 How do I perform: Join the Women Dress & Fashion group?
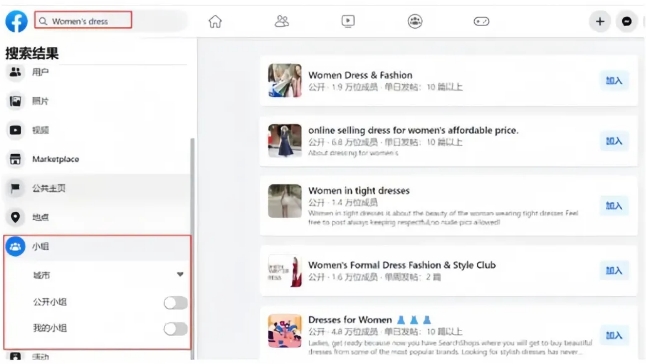614,81
